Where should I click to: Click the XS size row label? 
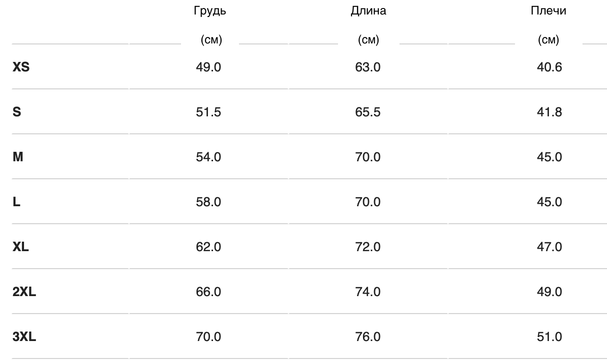[x=21, y=67]
